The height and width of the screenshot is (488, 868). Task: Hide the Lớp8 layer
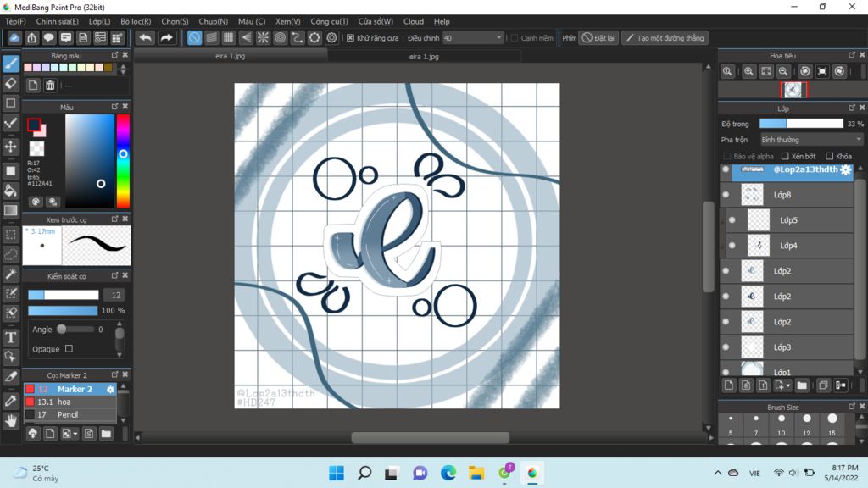(x=726, y=195)
